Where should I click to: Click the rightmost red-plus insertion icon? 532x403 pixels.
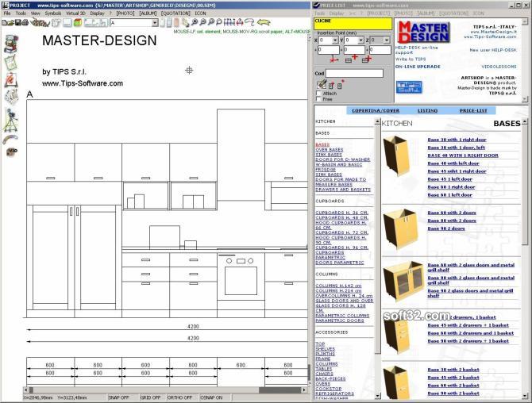coord(366,59)
